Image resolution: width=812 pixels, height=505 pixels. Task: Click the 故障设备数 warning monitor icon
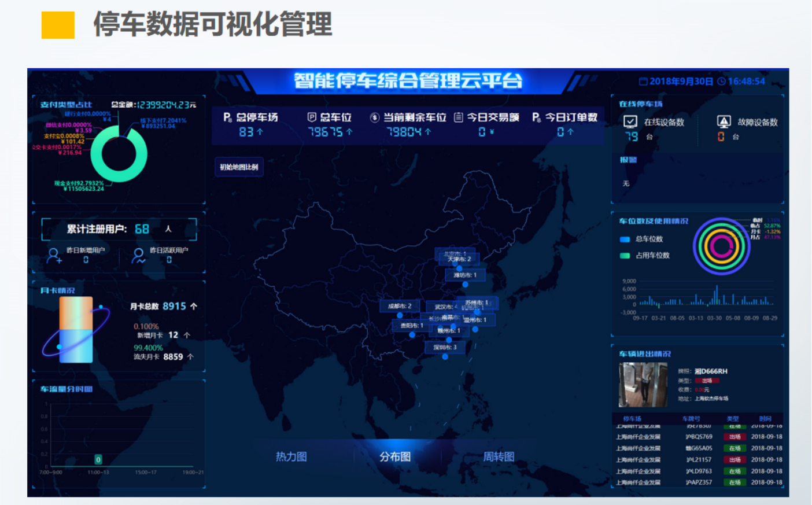724,121
